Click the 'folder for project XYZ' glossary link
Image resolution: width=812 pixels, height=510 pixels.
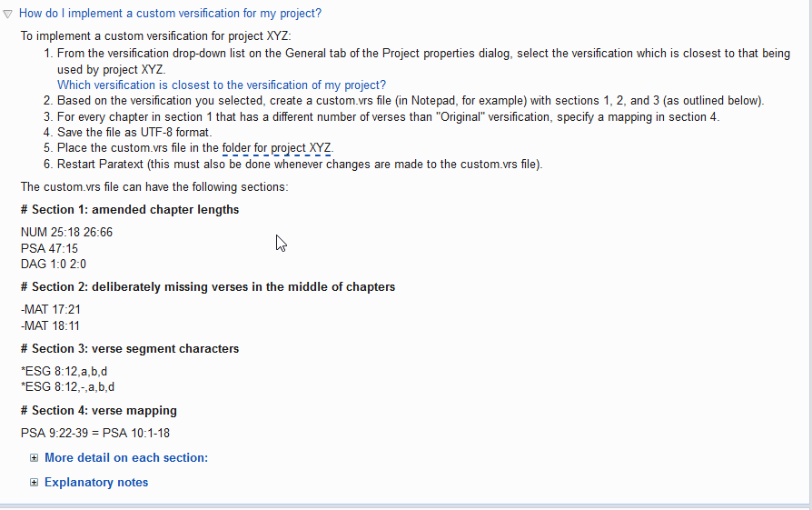click(x=276, y=148)
